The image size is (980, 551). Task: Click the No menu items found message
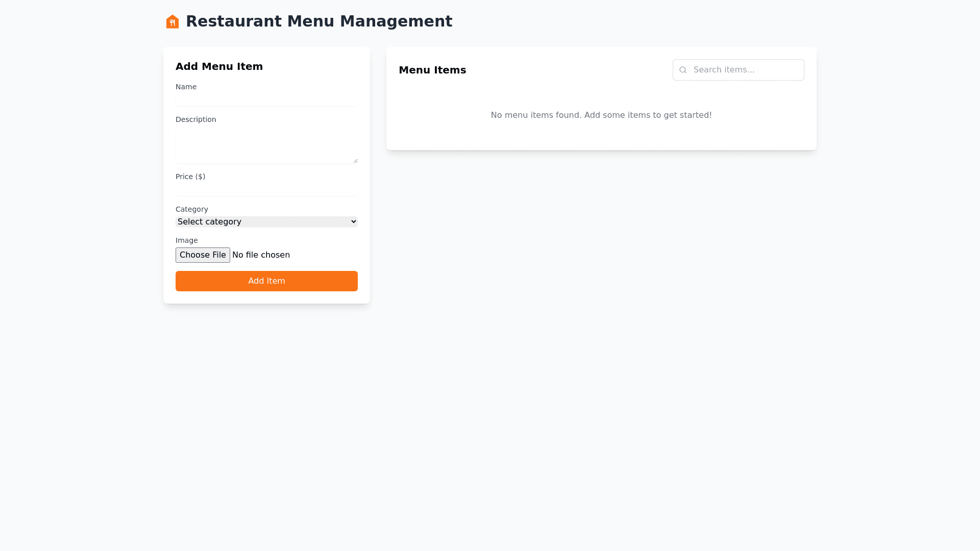pos(601,115)
